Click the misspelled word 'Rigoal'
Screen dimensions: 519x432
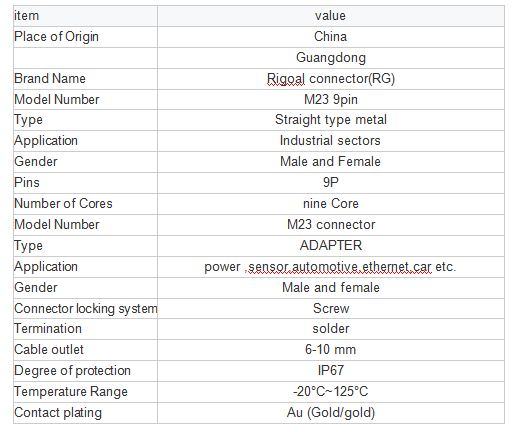(x=286, y=79)
